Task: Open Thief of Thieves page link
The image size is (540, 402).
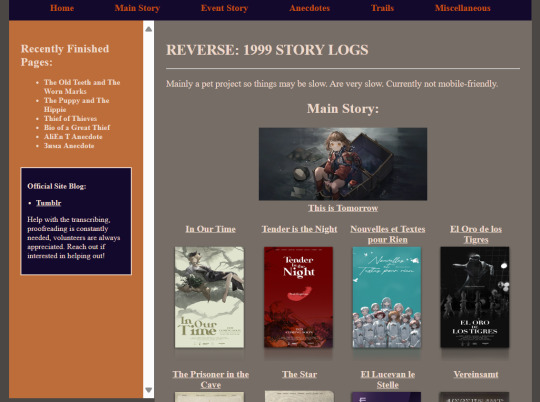Action: coord(70,118)
